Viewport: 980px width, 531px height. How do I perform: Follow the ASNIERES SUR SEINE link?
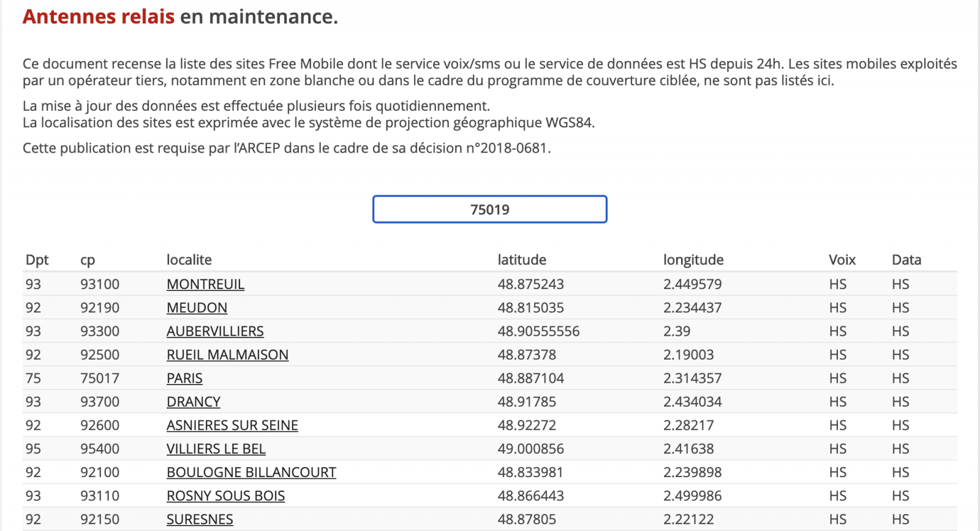point(232,425)
